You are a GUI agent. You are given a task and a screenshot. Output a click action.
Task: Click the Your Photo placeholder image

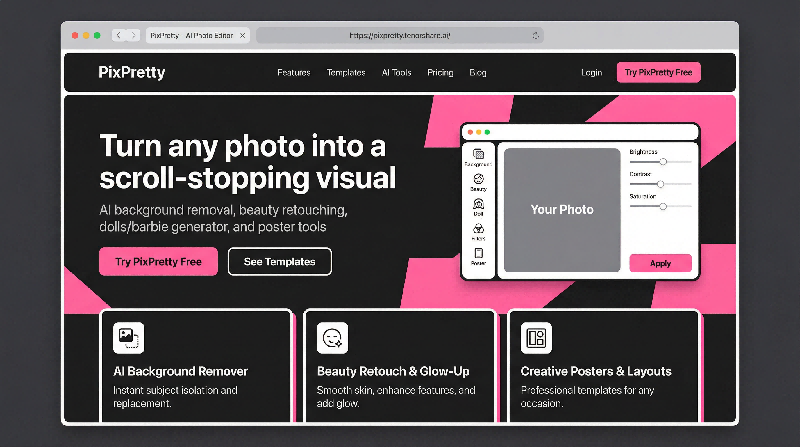coord(562,210)
